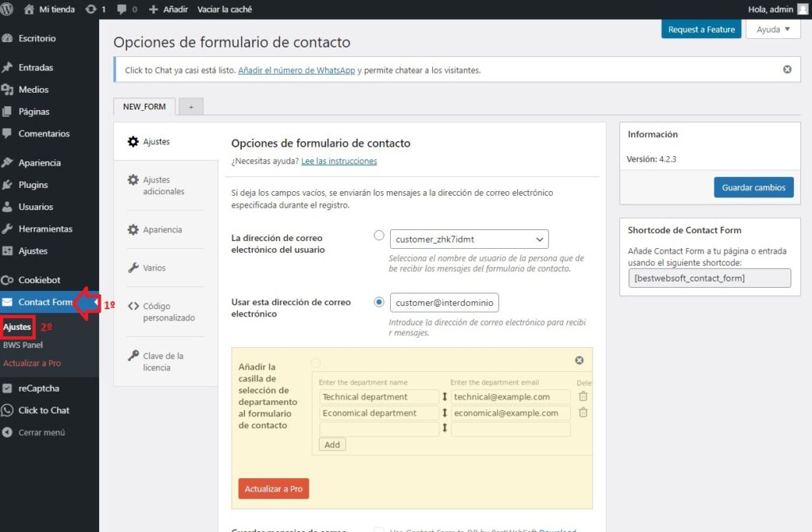Select Usar esta dirección de correo radio
The image size is (812, 532).
(379, 302)
